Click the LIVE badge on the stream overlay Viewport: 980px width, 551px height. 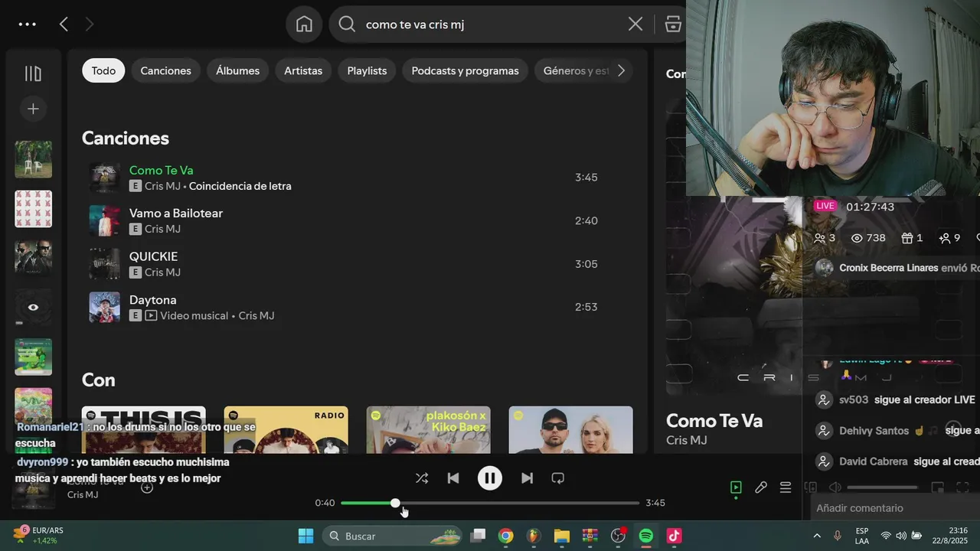(825, 206)
